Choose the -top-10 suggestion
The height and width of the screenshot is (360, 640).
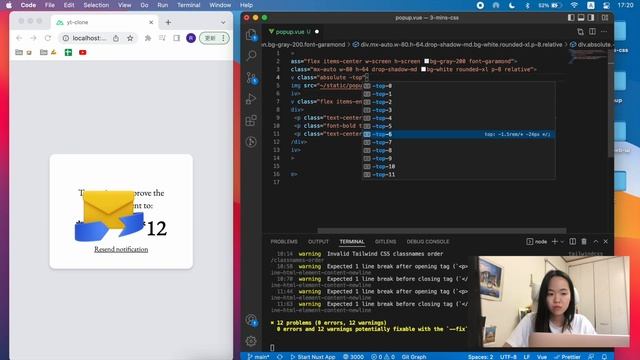[458, 167]
